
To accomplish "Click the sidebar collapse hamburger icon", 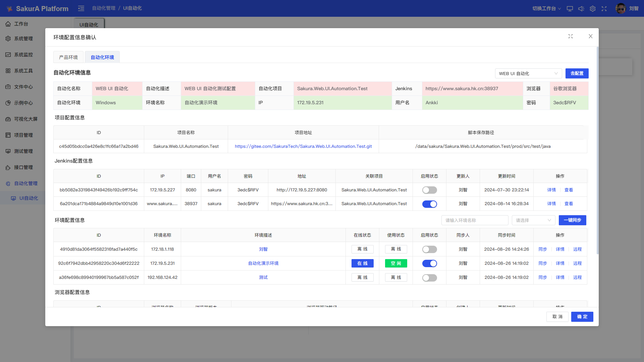I will pos(81,8).
